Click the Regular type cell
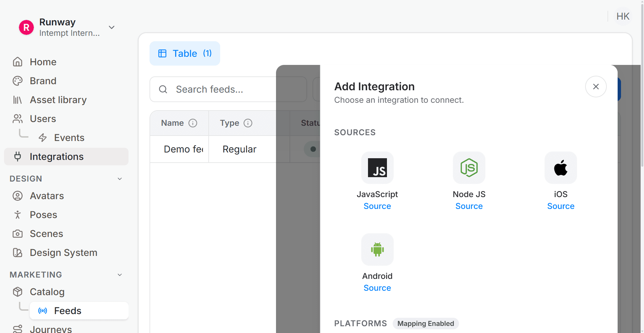Screen dimensions: 644x333 point(249,149)
